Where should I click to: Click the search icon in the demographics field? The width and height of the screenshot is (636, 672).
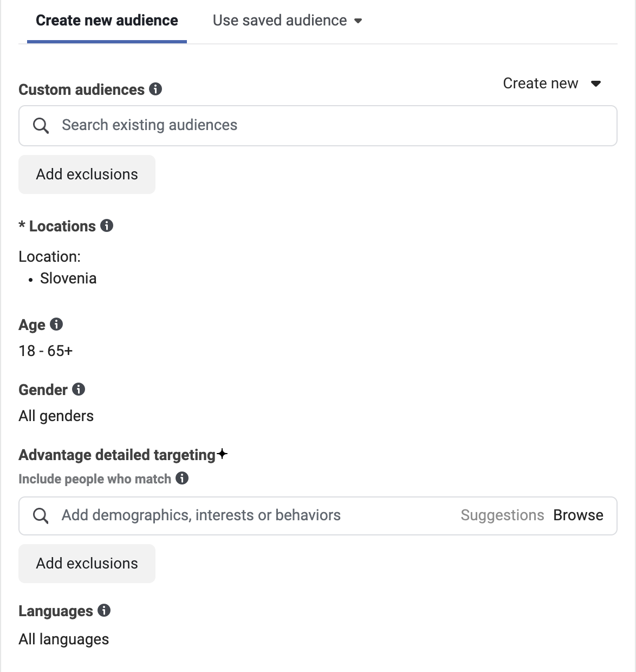(41, 515)
